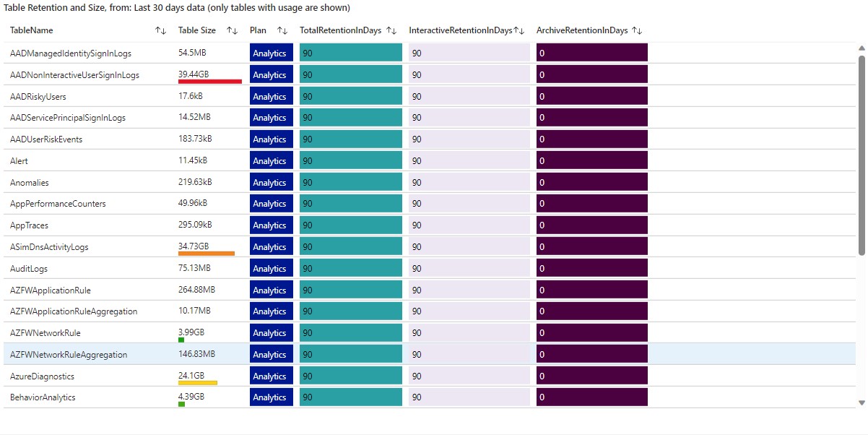Sort by TableName column arrows icon

[160, 30]
